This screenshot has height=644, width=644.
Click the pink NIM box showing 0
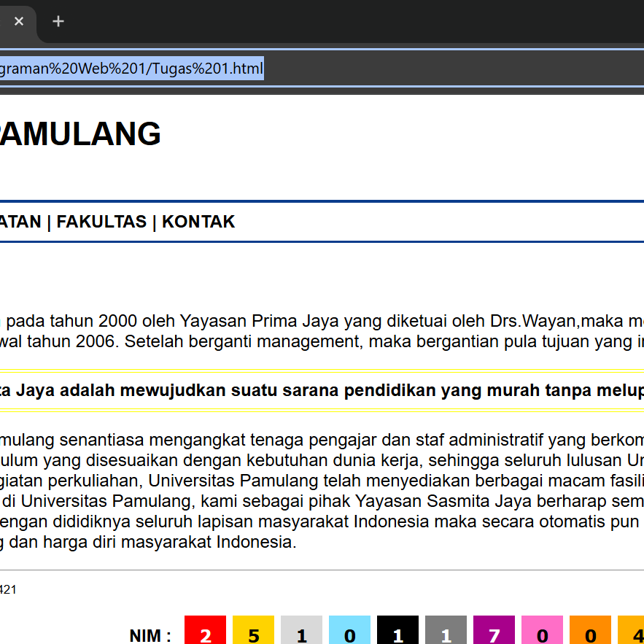pos(542,629)
